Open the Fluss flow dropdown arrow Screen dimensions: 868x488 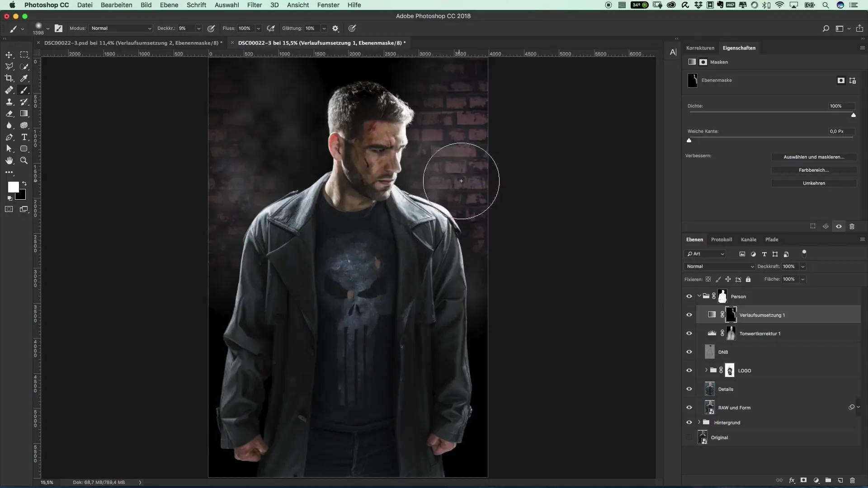258,28
